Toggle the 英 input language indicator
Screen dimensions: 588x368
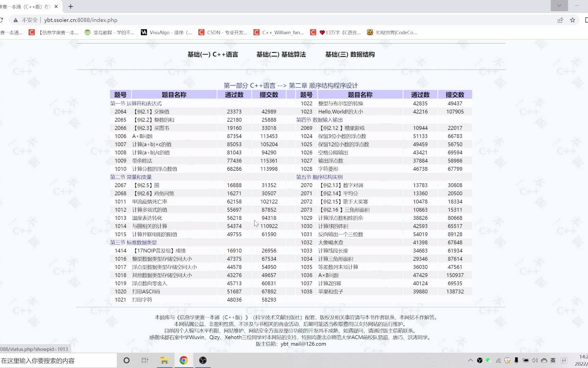click(x=553, y=361)
